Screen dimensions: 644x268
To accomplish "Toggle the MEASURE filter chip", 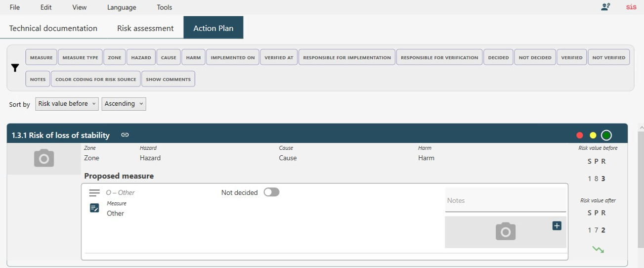I will point(41,57).
